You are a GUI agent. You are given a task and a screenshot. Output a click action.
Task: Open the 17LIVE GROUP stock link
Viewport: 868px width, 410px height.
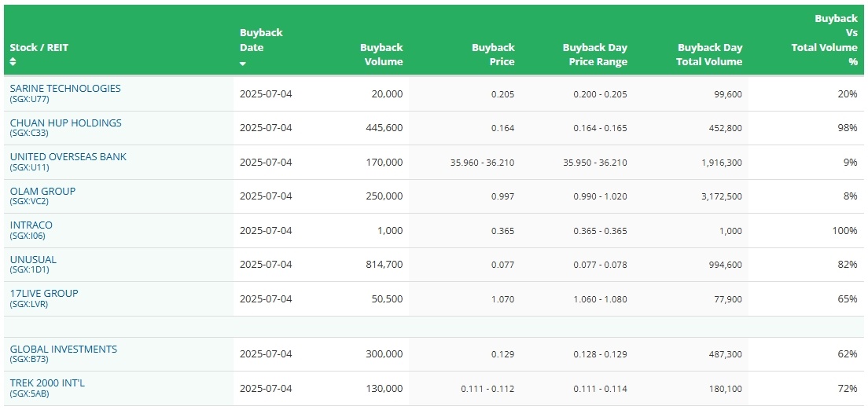pyautogui.click(x=44, y=293)
